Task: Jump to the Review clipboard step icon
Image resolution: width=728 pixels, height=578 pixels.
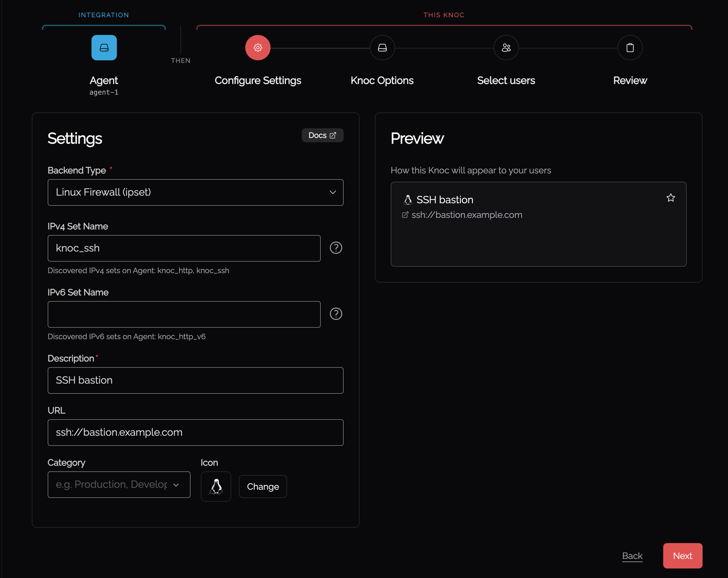Action: [630, 48]
